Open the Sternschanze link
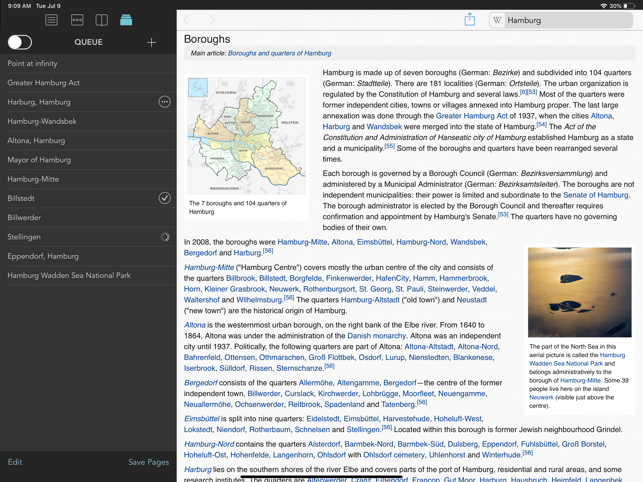Screen dimensions: 643x482 [x=299, y=368]
